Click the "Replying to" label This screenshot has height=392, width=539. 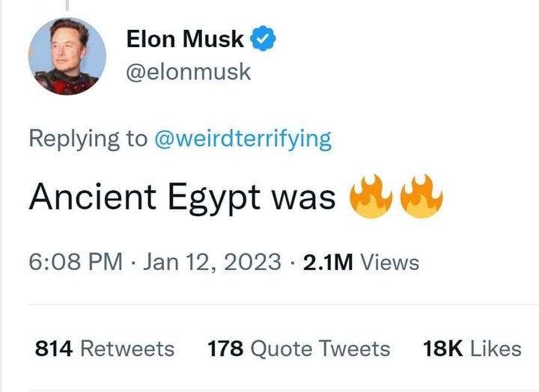(88, 138)
